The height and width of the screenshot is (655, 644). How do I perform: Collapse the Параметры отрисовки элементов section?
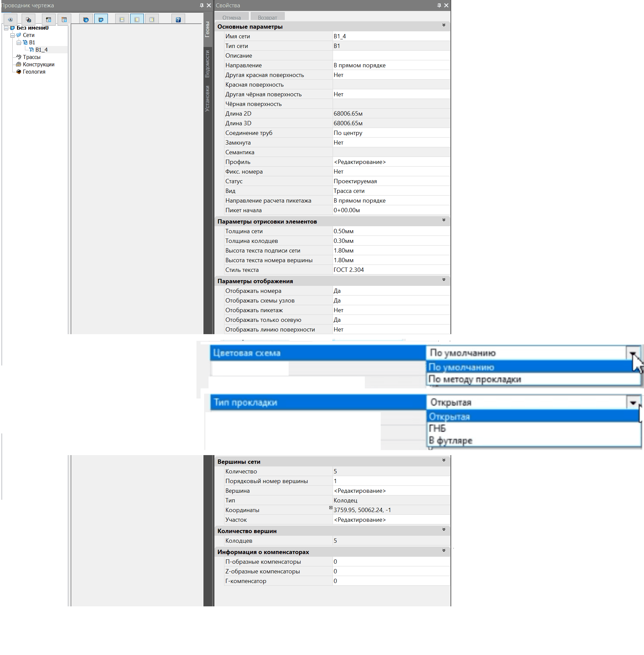[444, 220]
